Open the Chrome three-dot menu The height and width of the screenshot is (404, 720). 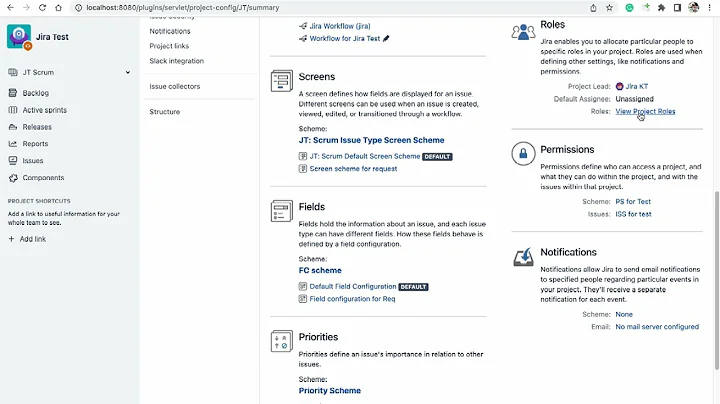pyautogui.click(x=709, y=8)
